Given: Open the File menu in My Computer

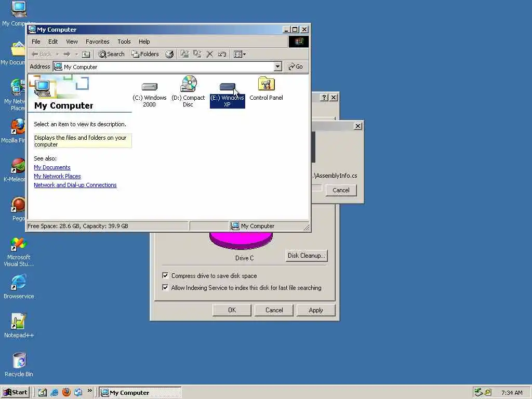Looking at the screenshot, I should pos(36,42).
